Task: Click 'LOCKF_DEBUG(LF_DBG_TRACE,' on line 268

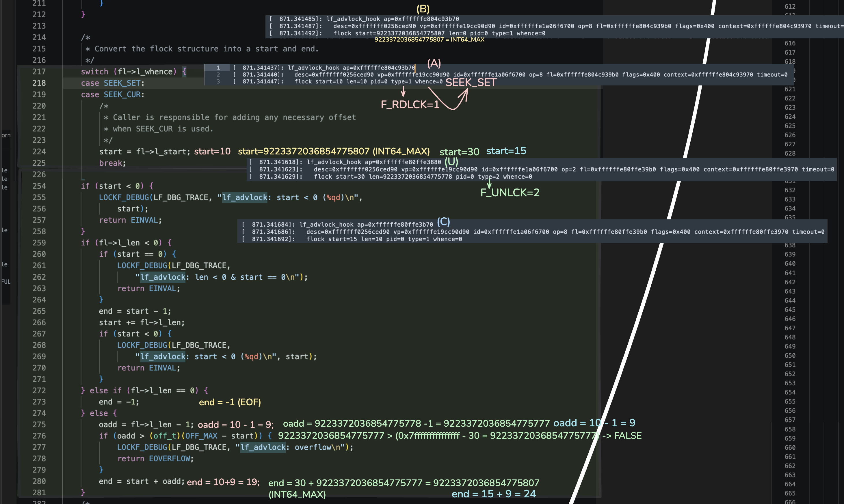Action: click(174, 345)
